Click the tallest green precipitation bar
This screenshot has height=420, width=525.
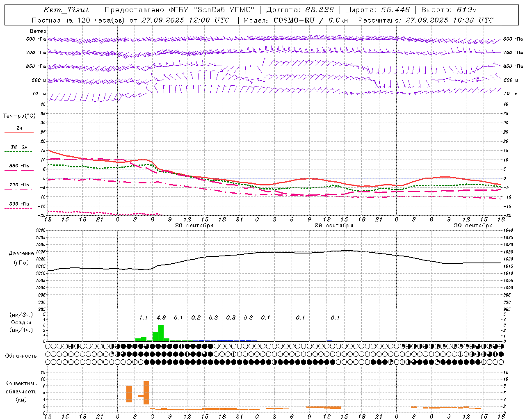tap(161, 333)
